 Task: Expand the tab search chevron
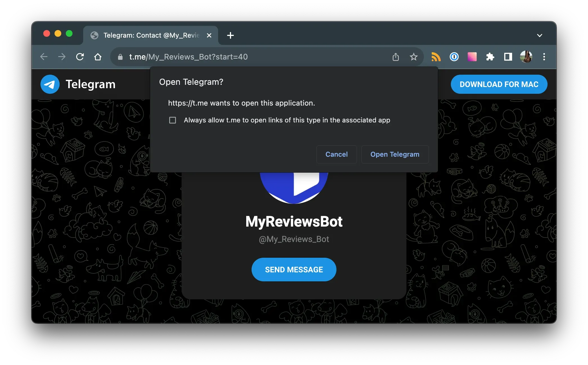click(x=540, y=35)
